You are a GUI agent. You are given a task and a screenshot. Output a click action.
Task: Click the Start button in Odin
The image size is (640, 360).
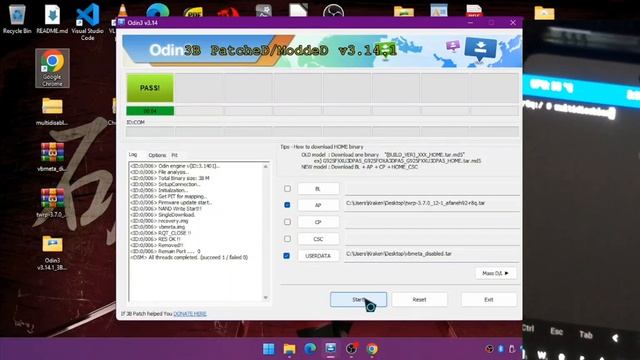pos(358,300)
